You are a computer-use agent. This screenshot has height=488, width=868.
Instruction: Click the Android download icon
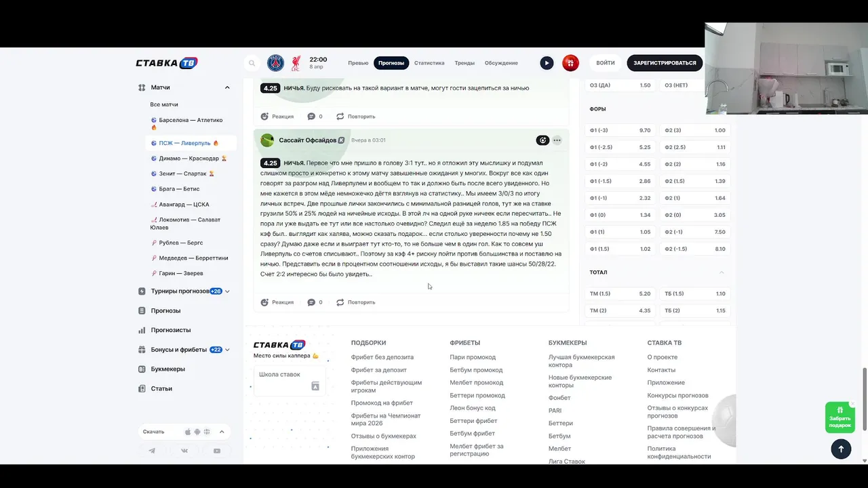(x=197, y=432)
